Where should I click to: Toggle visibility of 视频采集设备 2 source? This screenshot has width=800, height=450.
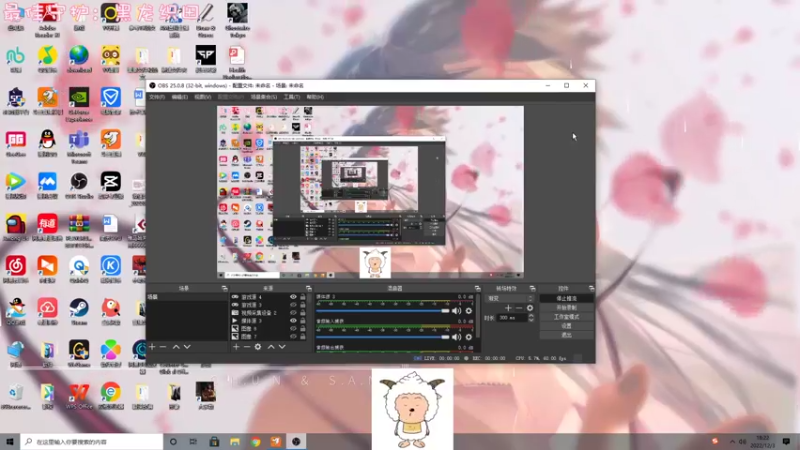[x=293, y=313]
